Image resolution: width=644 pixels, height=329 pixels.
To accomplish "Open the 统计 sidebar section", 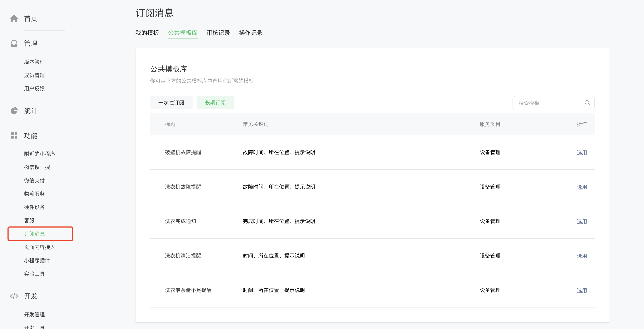I will point(31,111).
